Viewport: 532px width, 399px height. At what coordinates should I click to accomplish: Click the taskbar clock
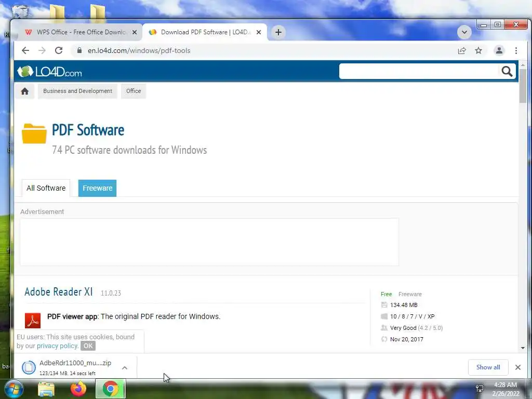click(506, 389)
